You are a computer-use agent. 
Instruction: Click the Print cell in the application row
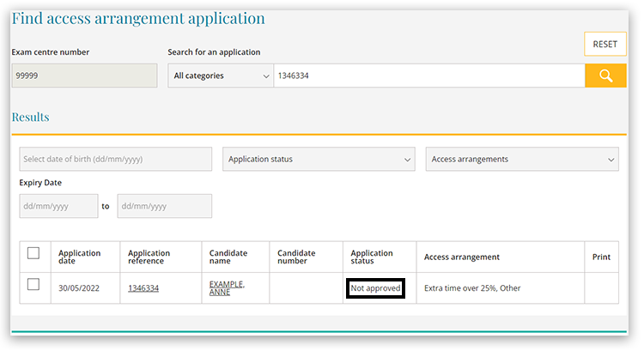click(601, 288)
